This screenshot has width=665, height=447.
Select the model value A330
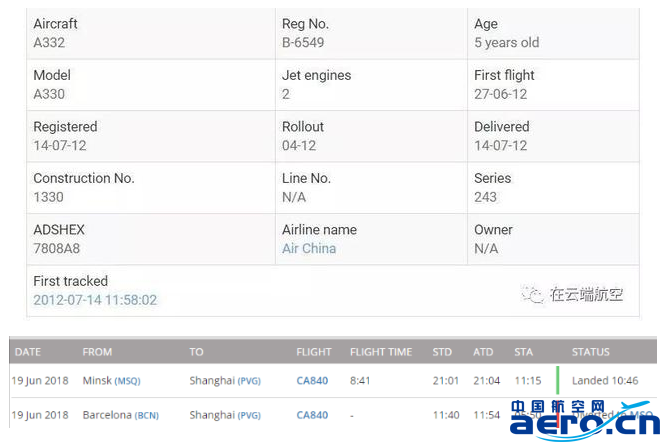pyautogui.click(x=49, y=94)
